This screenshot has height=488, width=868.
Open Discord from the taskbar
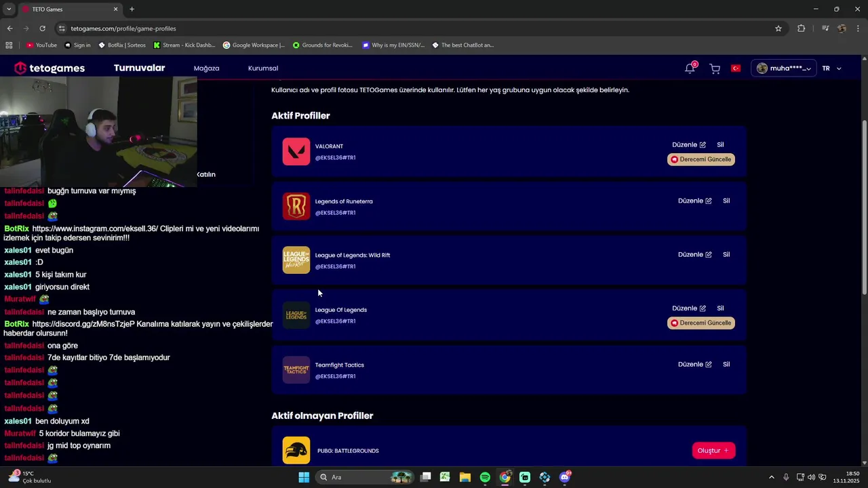point(565,477)
